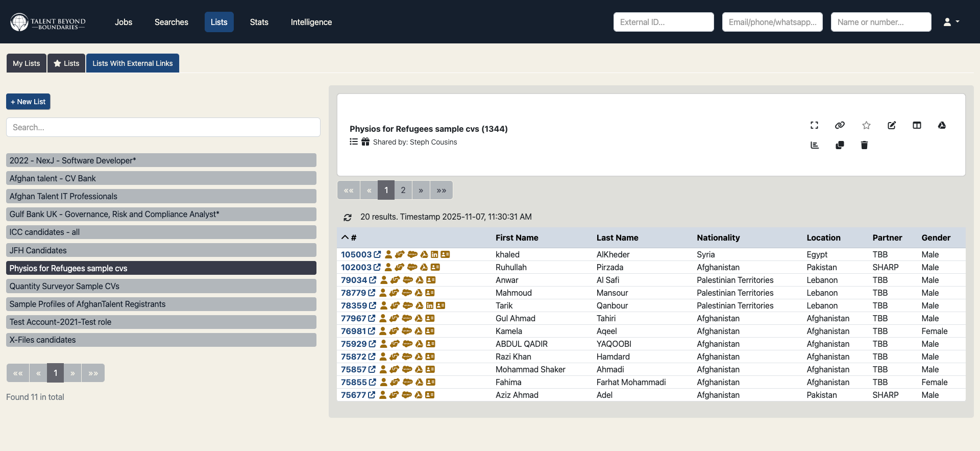Image resolution: width=980 pixels, height=451 pixels.
Task: Sort by candidate number column header
Action: pos(349,238)
